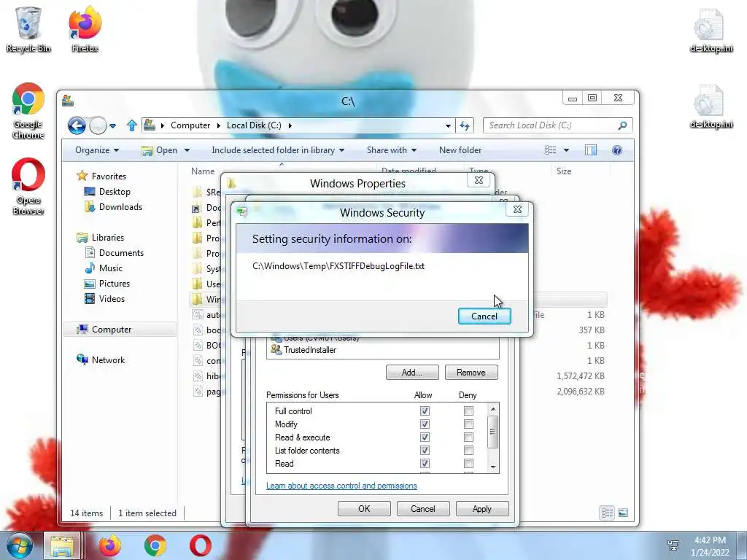Image resolution: width=747 pixels, height=560 pixels.
Task: Toggle Allow checkbox for Read
Action: [x=425, y=463]
